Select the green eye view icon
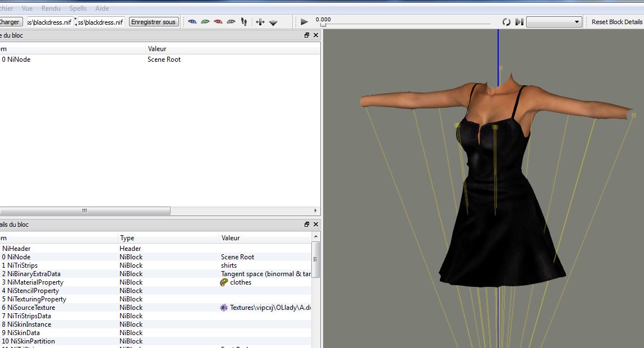 205,22
